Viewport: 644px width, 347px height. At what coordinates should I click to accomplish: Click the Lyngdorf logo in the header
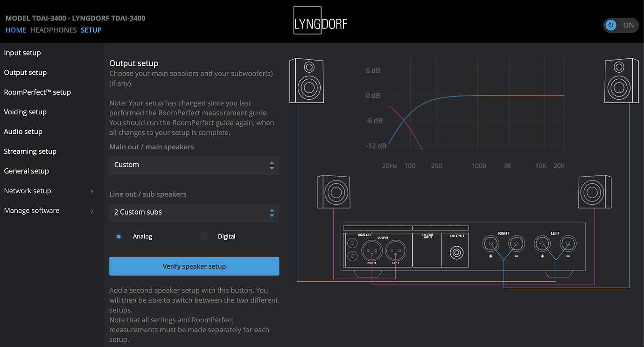(x=321, y=21)
